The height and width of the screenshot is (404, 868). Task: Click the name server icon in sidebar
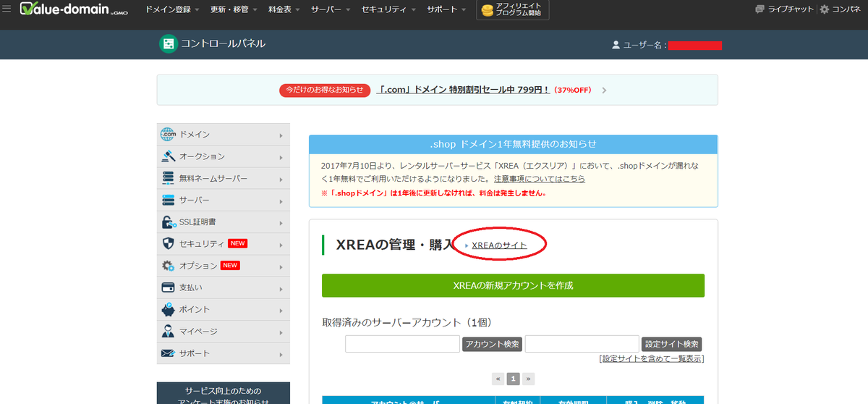pyautogui.click(x=168, y=178)
